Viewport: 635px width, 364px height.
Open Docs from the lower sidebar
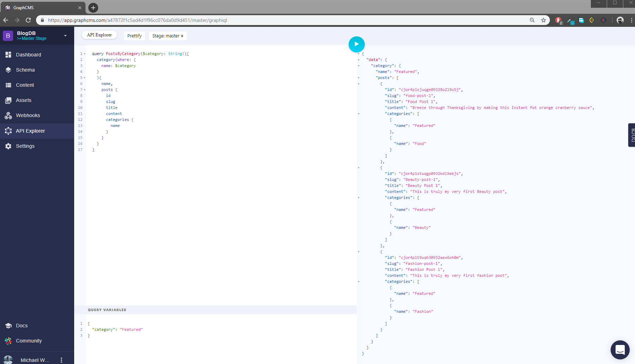tap(22, 326)
